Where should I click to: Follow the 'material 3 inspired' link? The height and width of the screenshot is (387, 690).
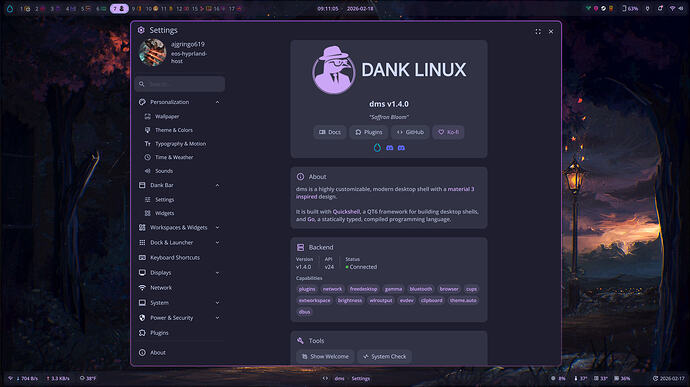point(461,189)
